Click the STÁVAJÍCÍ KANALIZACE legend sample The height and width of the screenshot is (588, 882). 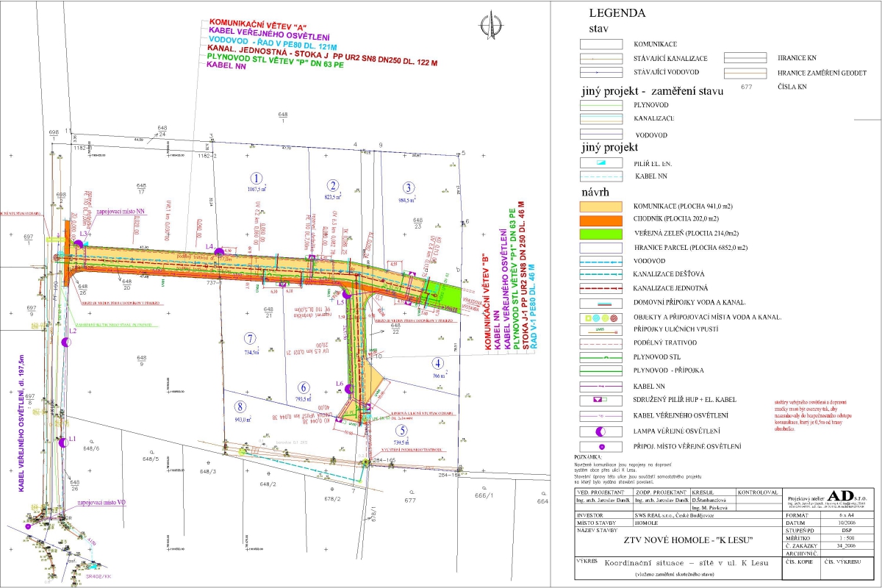click(601, 58)
